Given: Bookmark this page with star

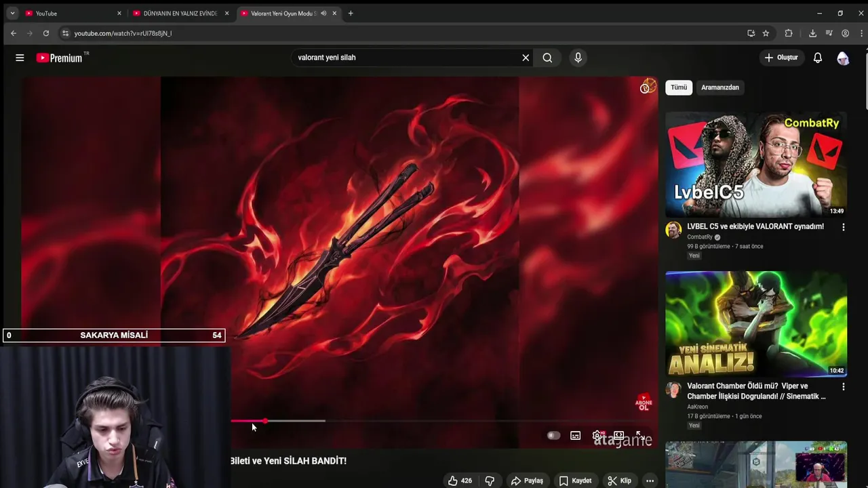Looking at the screenshot, I should click(766, 33).
